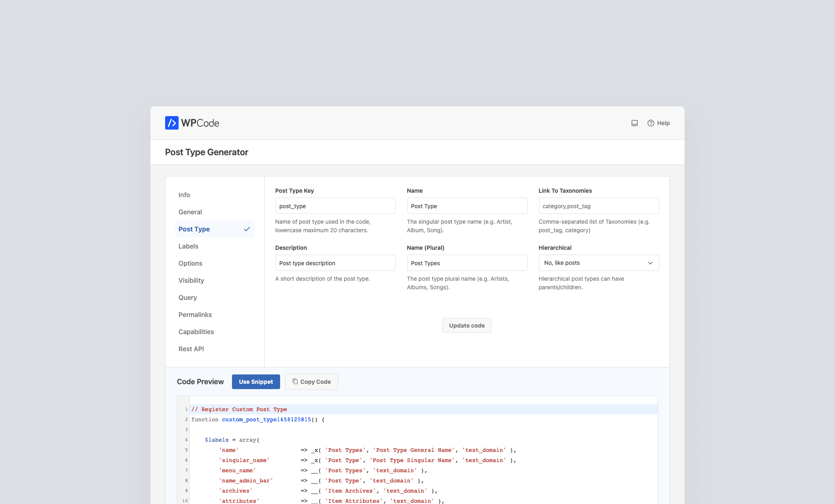Click the Link To Taxonomies field
The width and height of the screenshot is (835, 504).
point(599,206)
